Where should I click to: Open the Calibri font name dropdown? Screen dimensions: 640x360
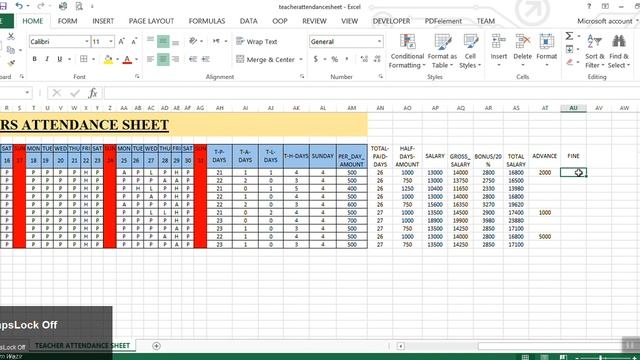pyautogui.click(x=87, y=42)
